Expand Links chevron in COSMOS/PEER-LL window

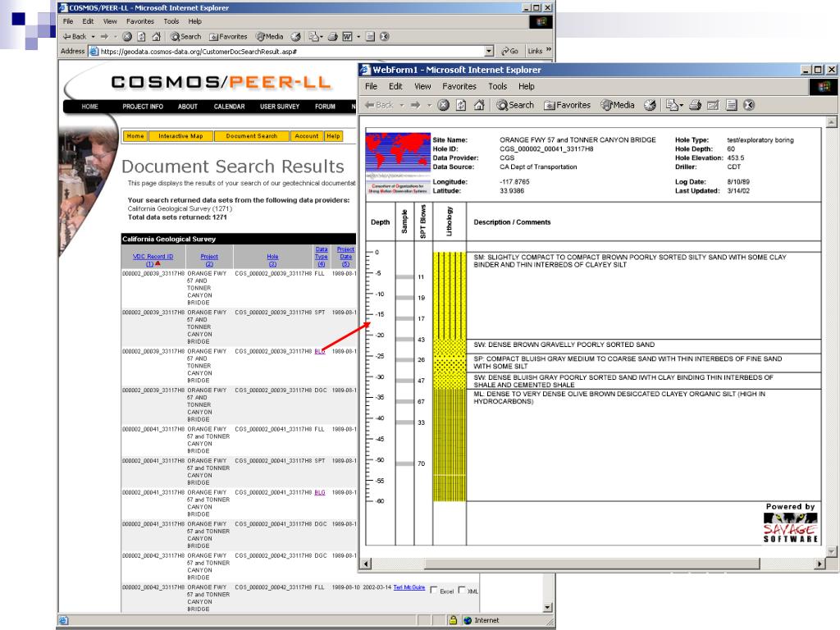pos(549,50)
